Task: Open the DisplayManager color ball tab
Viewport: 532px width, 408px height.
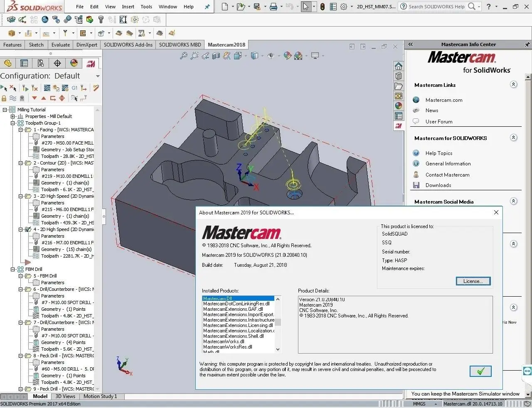Action: [74, 63]
